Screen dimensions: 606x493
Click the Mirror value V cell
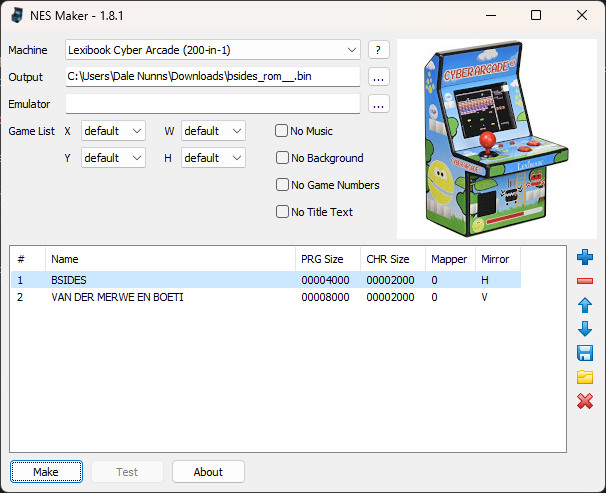[484, 297]
